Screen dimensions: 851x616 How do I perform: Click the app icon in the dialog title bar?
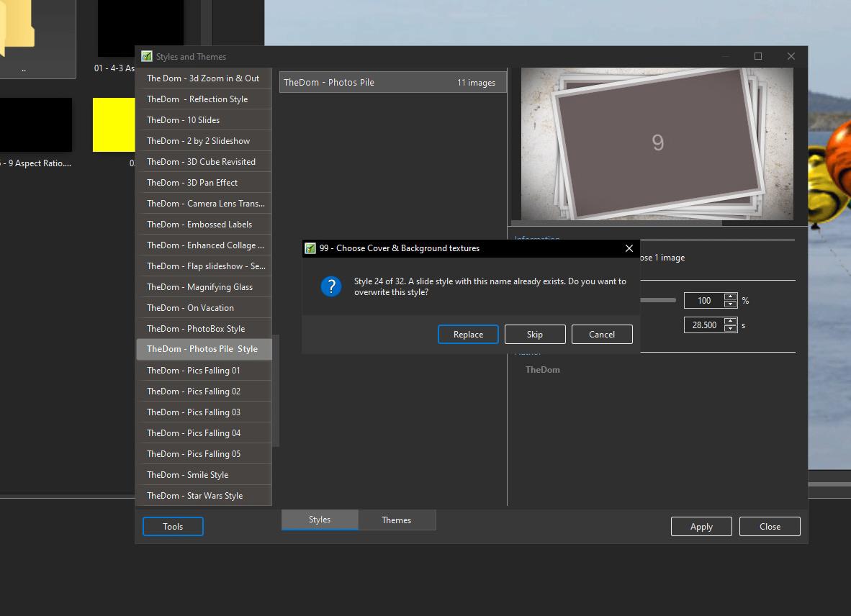[x=310, y=248]
